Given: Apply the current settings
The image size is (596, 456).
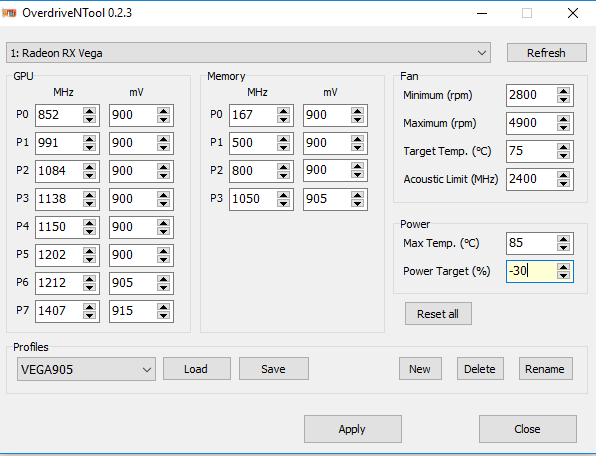Looking at the screenshot, I should pyautogui.click(x=352, y=429).
